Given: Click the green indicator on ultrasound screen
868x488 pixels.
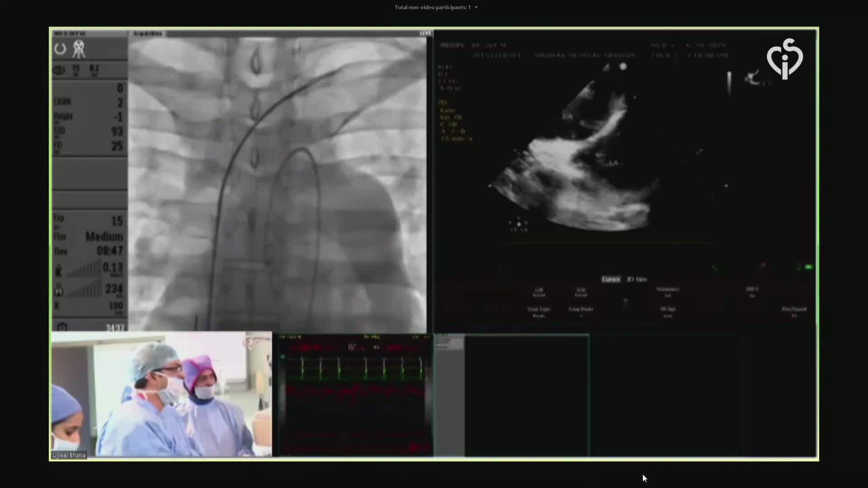Looking at the screenshot, I should coord(808,267).
